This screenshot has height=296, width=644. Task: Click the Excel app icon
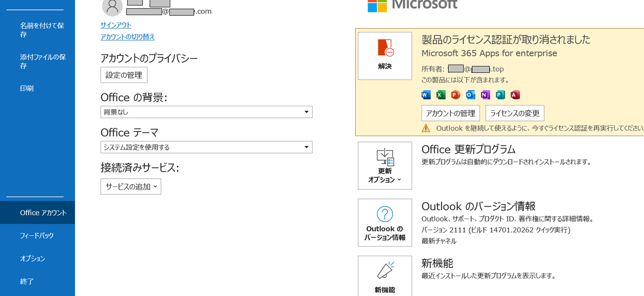tap(441, 95)
